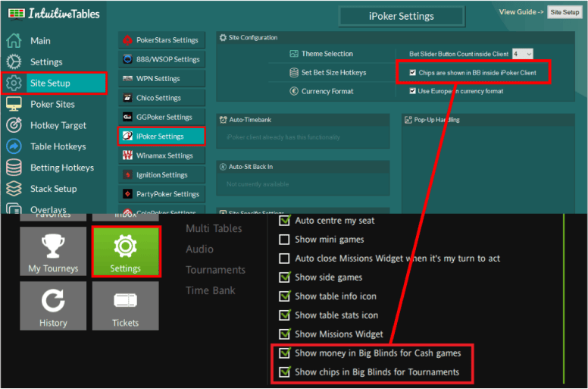
Task: Click Currency Format link
Action: pos(327,91)
